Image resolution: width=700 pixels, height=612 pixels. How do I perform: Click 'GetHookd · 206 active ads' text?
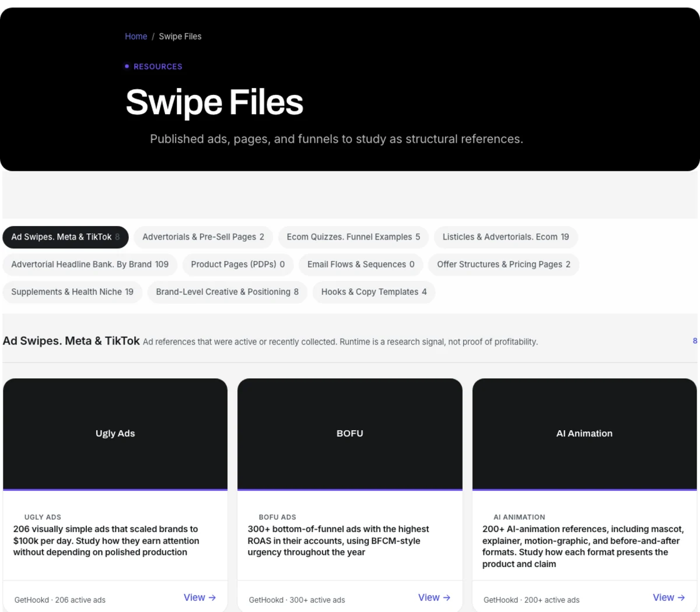tap(60, 600)
